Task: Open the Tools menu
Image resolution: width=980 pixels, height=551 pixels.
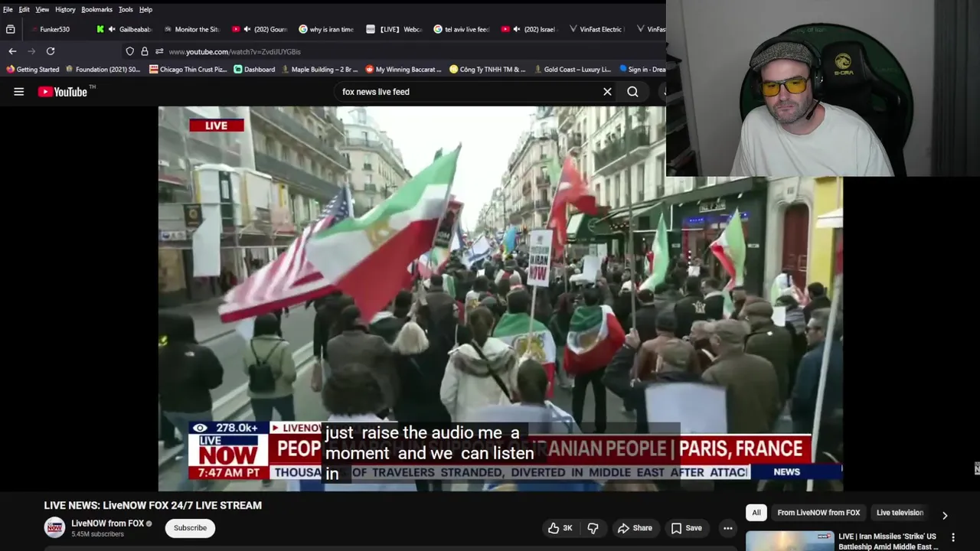Action: pyautogui.click(x=126, y=9)
